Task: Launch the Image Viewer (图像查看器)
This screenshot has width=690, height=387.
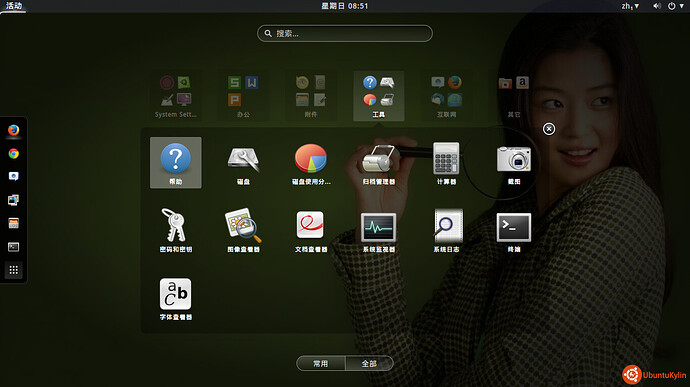Action: [x=243, y=230]
